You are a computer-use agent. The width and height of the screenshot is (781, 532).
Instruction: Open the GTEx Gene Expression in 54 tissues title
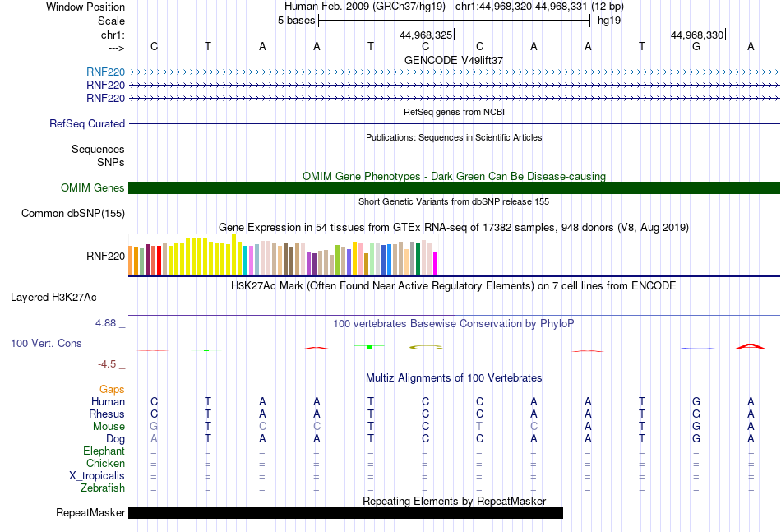454,228
